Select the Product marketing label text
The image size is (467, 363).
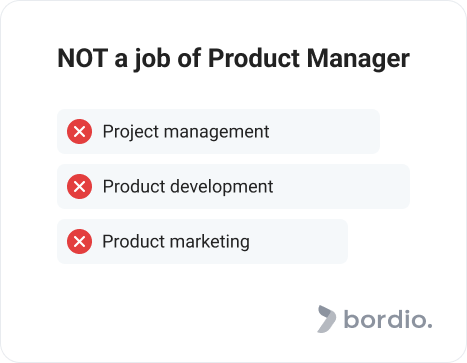(176, 241)
